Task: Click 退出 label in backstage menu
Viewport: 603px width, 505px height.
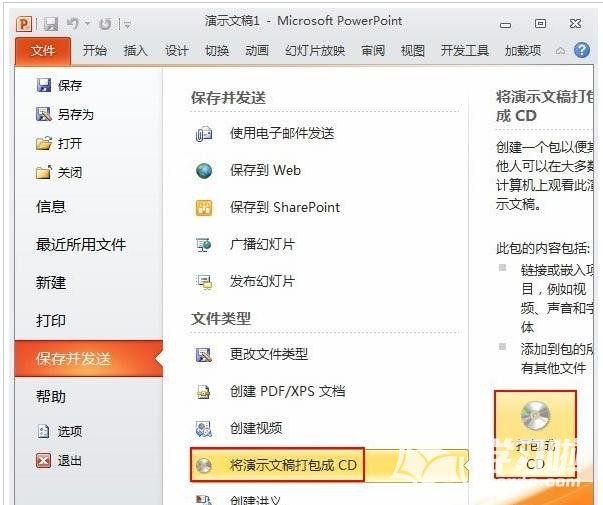Action: [x=70, y=461]
